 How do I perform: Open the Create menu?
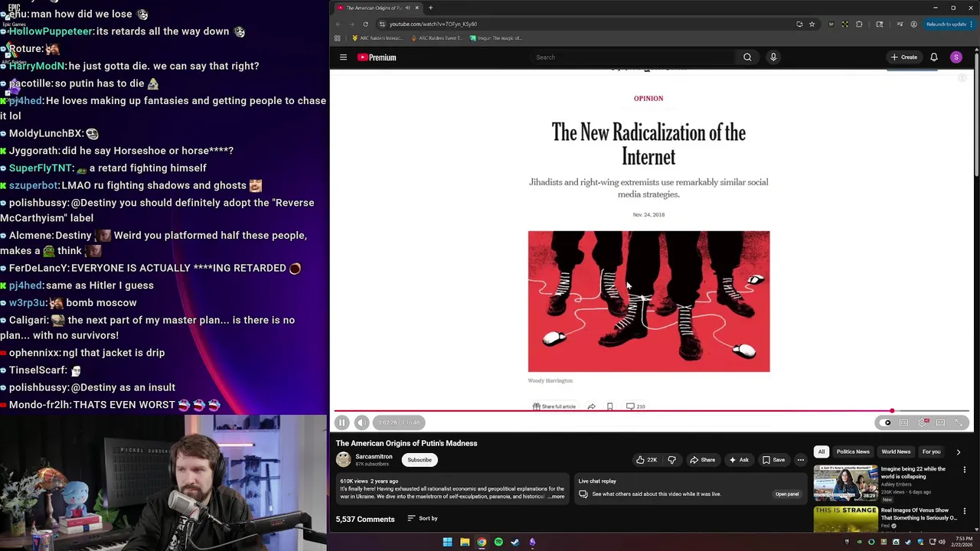903,57
